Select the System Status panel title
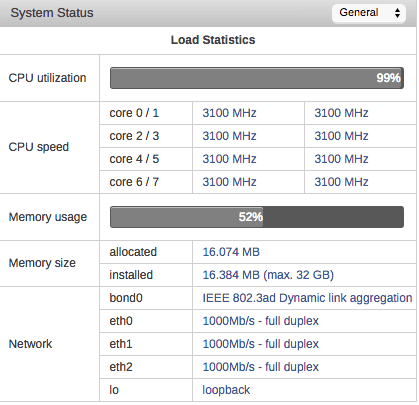The image size is (419, 405). click(x=52, y=13)
